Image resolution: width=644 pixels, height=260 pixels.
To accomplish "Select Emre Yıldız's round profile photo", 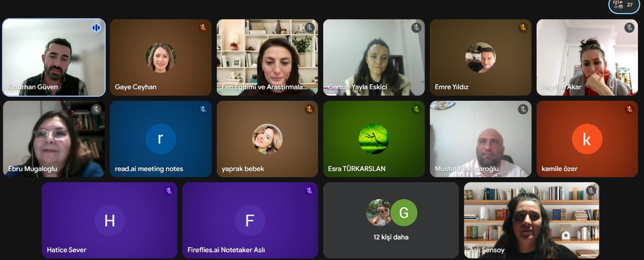I will [x=481, y=58].
